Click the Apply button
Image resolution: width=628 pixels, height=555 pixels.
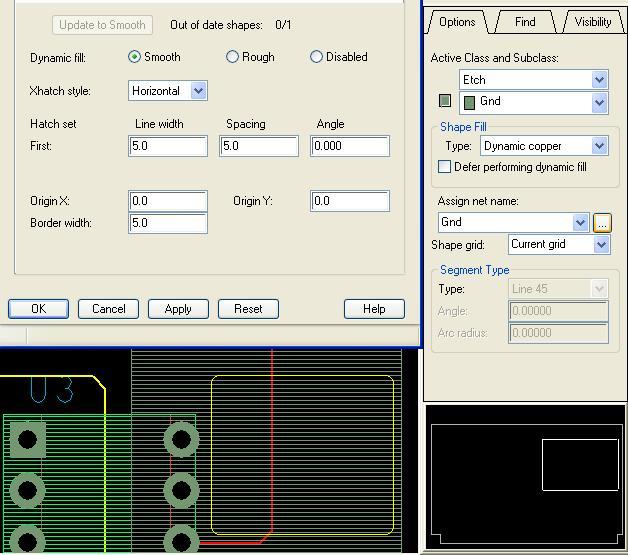[178, 309]
